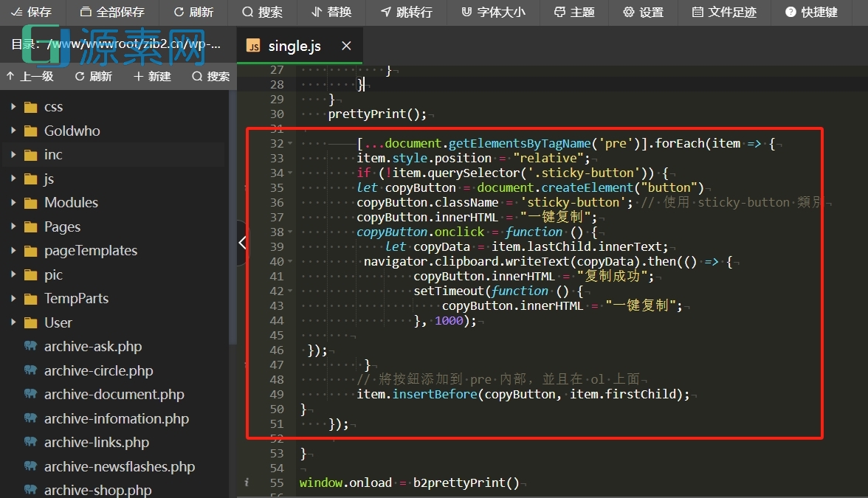Toggle code fold at line 32
Screen dimensions: 868x498
289,143
